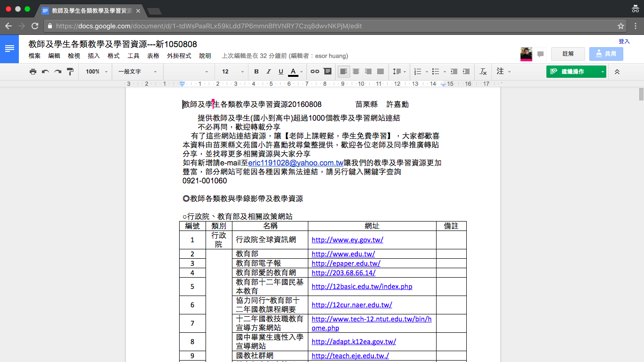This screenshot has width=644, height=362.
Task: Click the 註解 comments button
Action: click(x=568, y=54)
